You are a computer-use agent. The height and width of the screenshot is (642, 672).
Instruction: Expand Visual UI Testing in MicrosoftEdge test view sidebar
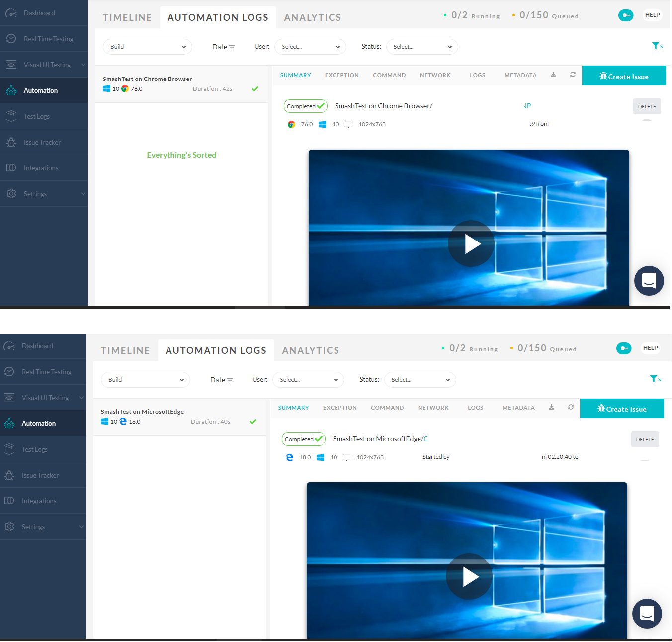(x=43, y=398)
